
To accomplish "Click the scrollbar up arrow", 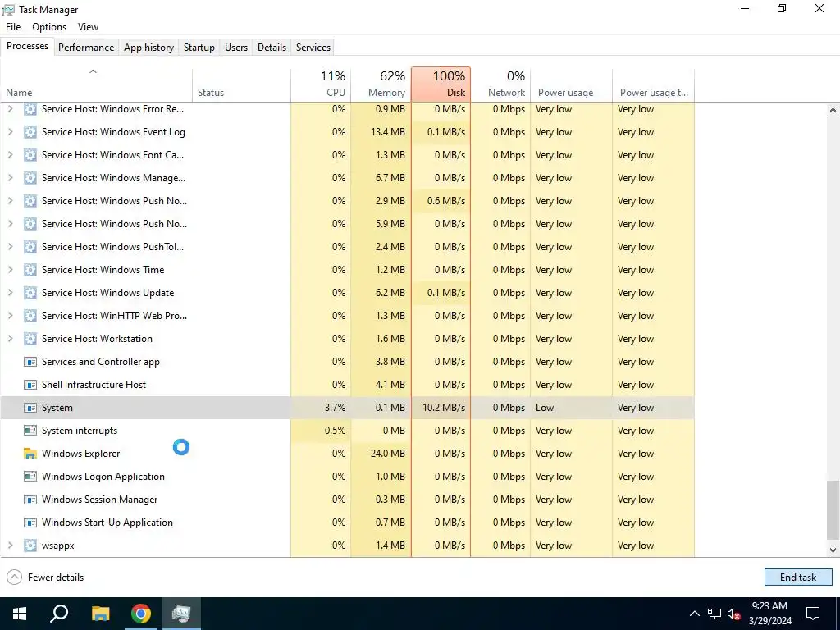I will pos(833,110).
